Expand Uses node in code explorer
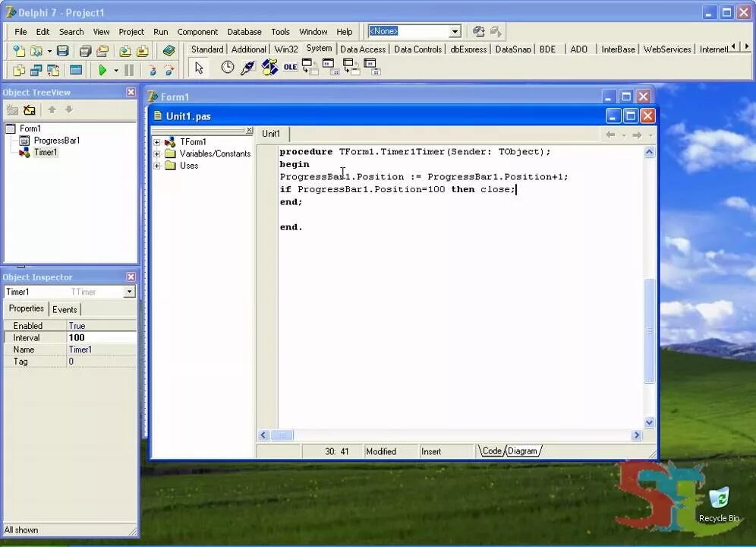 (156, 166)
